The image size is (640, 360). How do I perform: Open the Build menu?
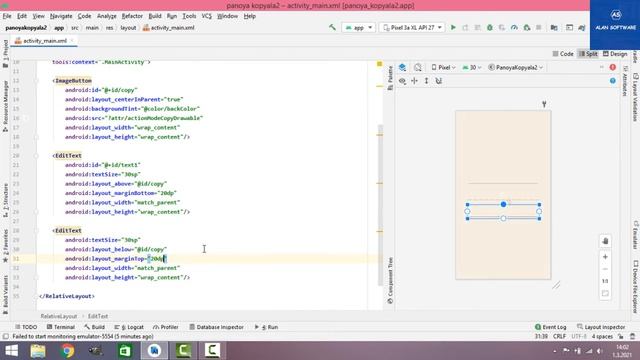pos(155,16)
